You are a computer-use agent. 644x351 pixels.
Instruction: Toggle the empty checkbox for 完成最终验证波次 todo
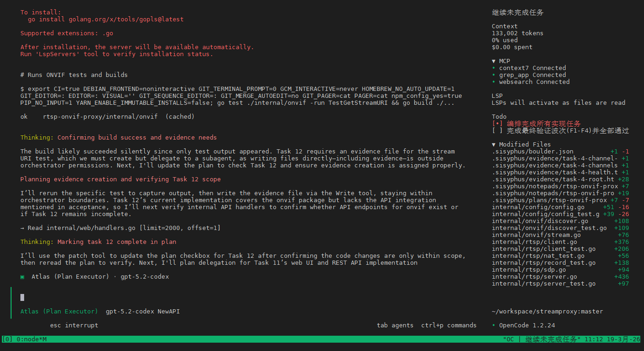497,131
